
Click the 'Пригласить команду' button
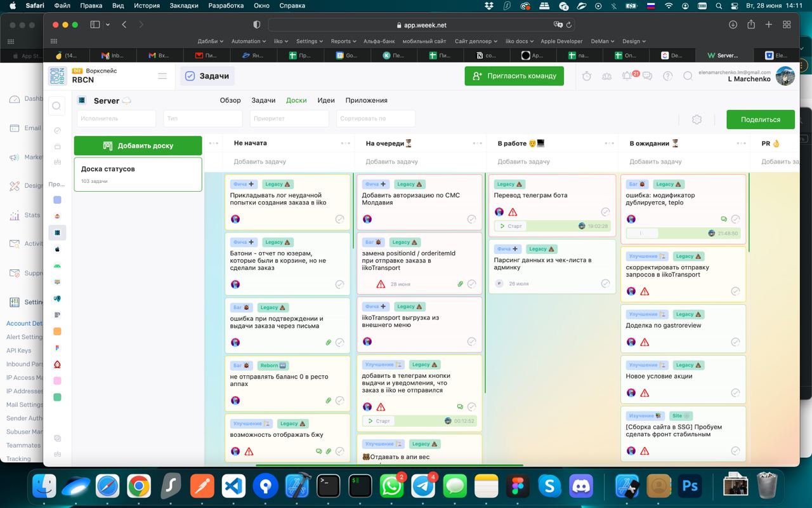(x=514, y=76)
